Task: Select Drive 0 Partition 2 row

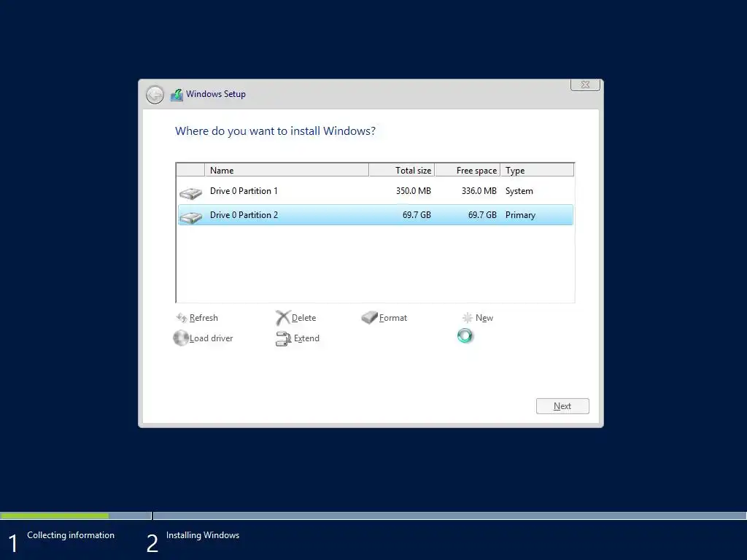Action: tap(376, 215)
